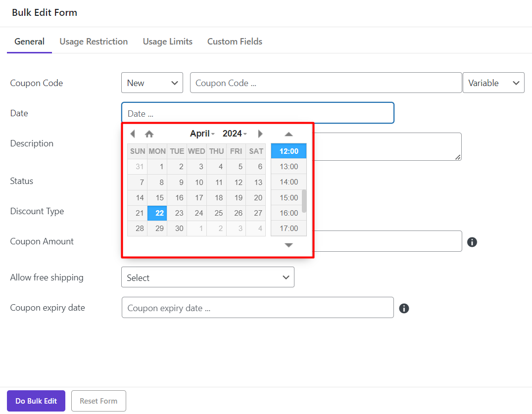Go to previous month in calendar
Screen dimensions: 532x414
coord(132,134)
